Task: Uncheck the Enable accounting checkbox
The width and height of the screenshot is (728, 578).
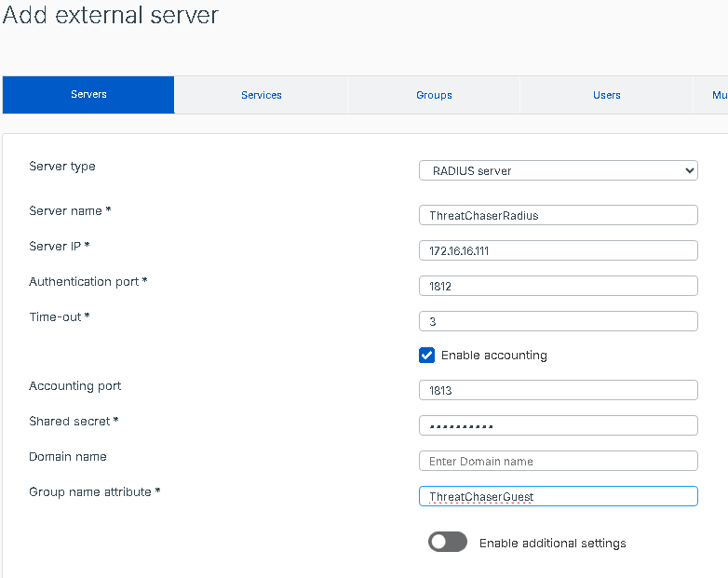Action: [427, 355]
